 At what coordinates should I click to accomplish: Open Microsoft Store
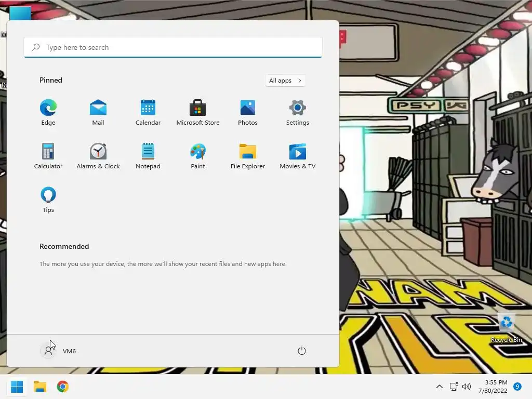[198, 113]
